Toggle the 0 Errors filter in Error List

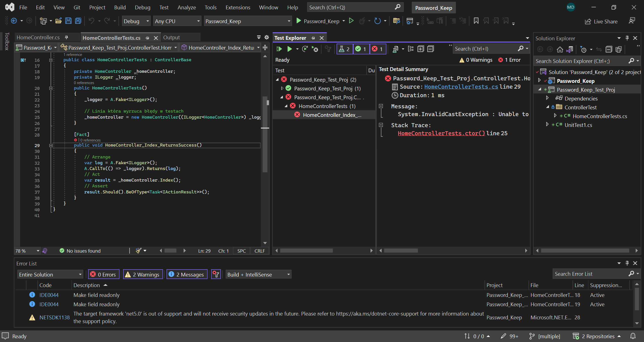coord(103,274)
